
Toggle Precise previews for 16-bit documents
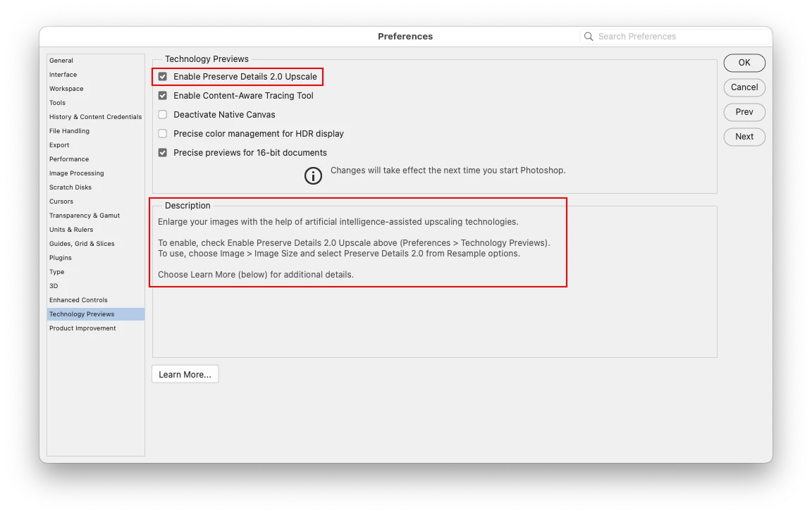point(163,153)
